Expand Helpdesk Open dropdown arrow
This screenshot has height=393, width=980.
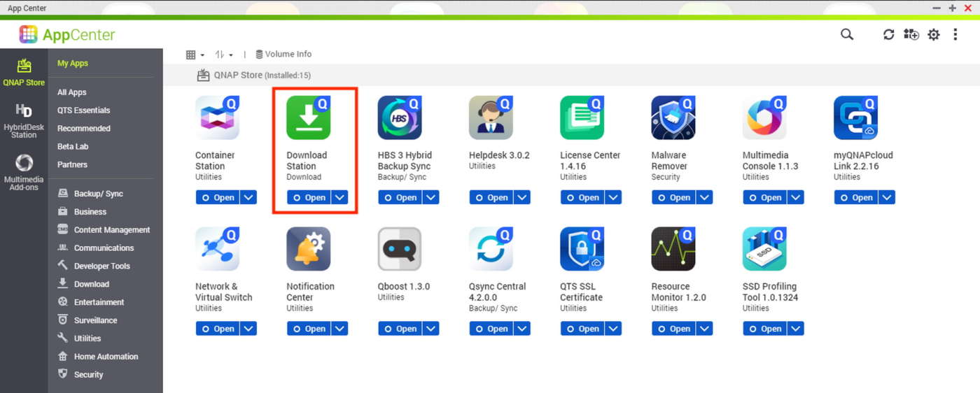click(522, 197)
